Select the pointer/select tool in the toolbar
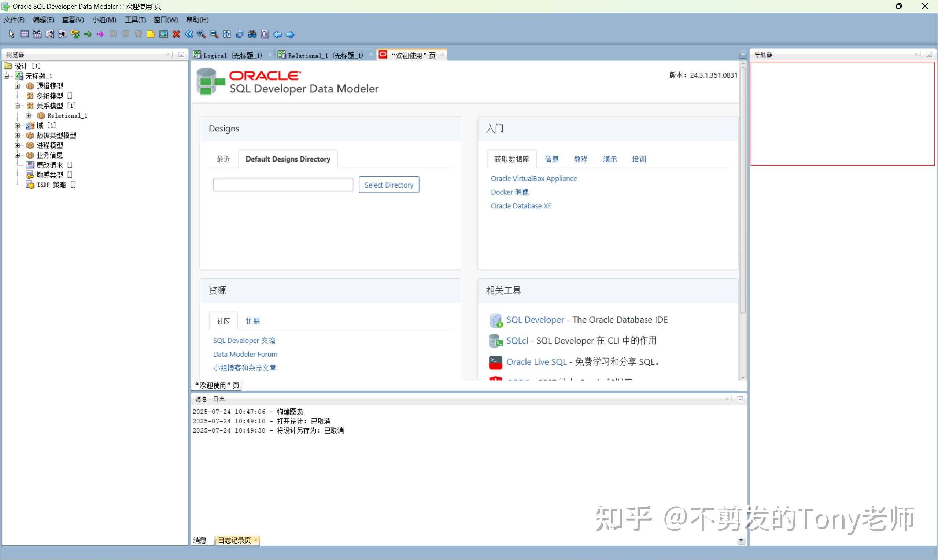The height and width of the screenshot is (560, 938). pyautogui.click(x=11, y=34)
